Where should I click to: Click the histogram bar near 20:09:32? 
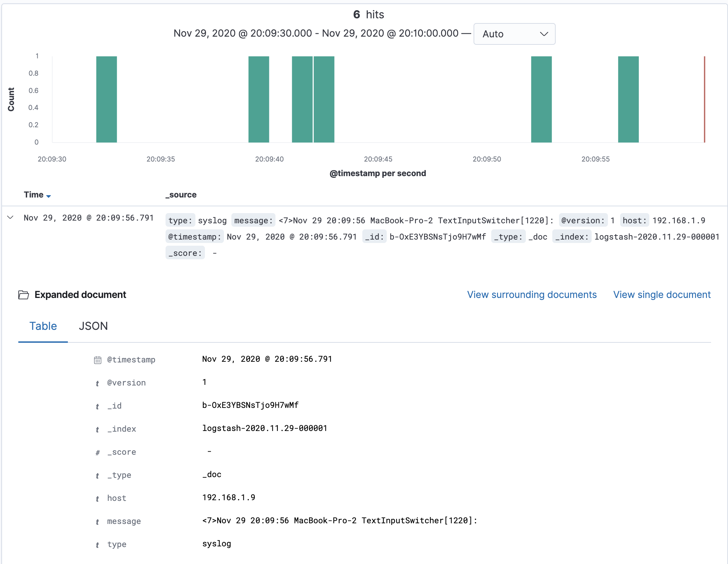[x=107, y=99]
